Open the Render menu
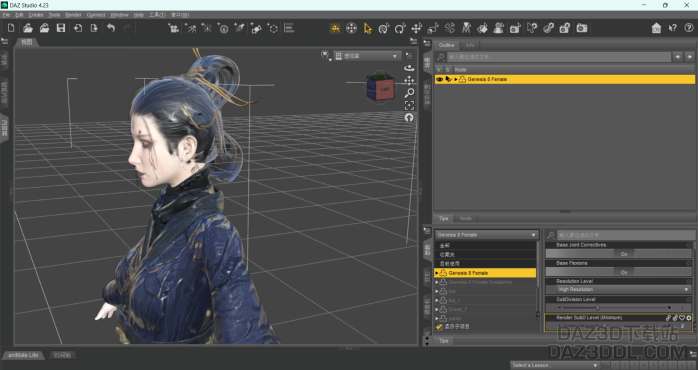 73,15
